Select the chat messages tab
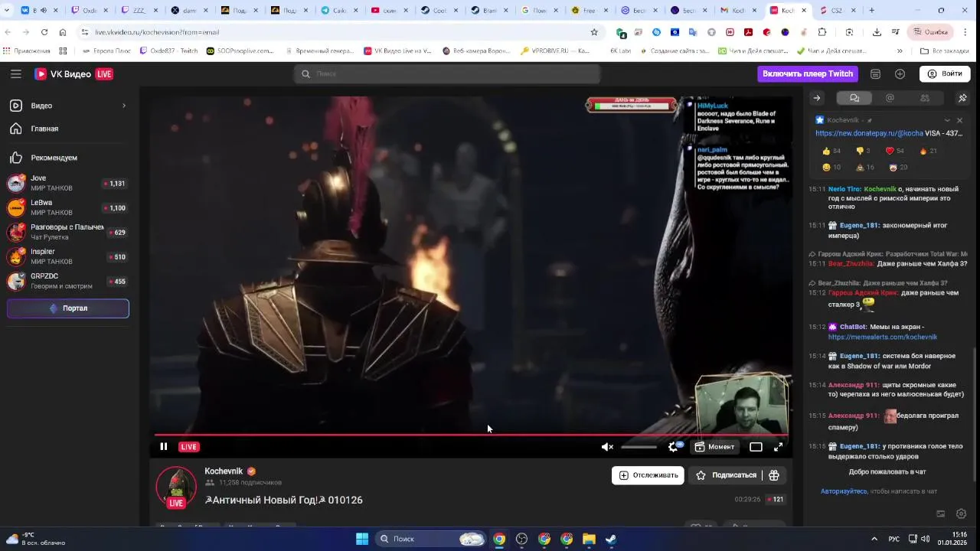The image size is (980, 551). click(854, 98)
